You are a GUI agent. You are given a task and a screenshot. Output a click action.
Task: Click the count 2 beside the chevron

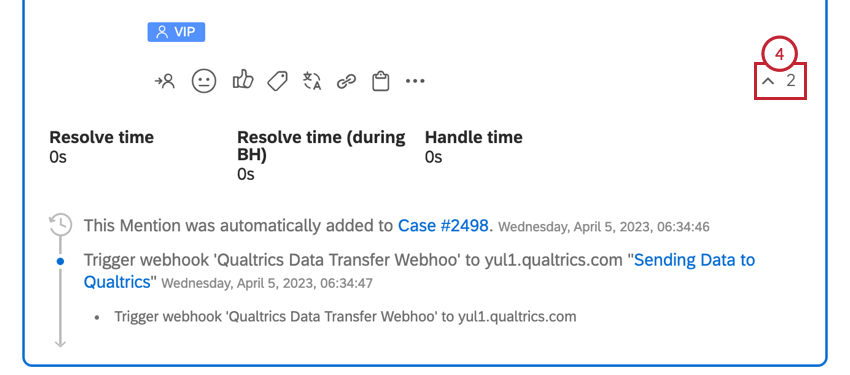(x=791, y=81)
